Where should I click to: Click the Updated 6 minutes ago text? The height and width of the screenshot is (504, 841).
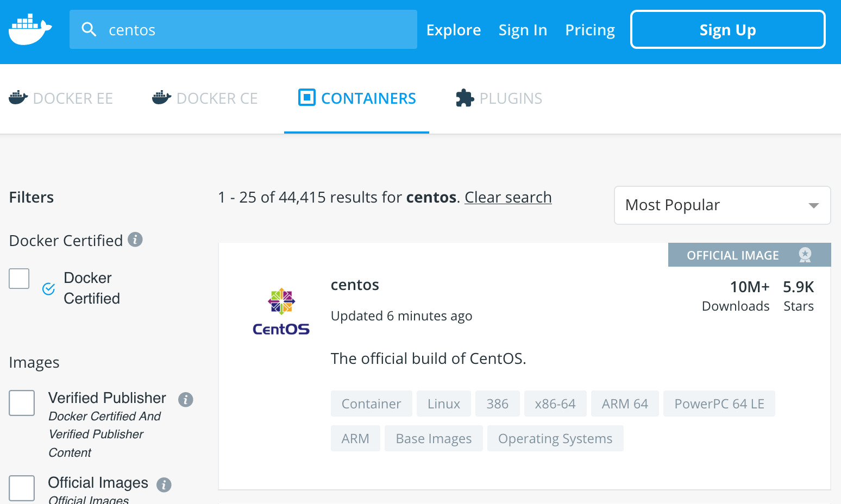(x=401, y=316)
